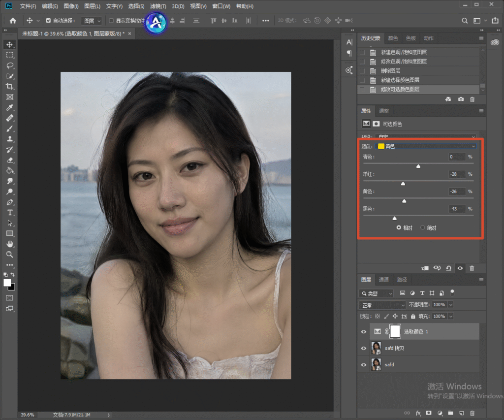
Task: Click the 洋红 value field
Action: click(457, 174)
